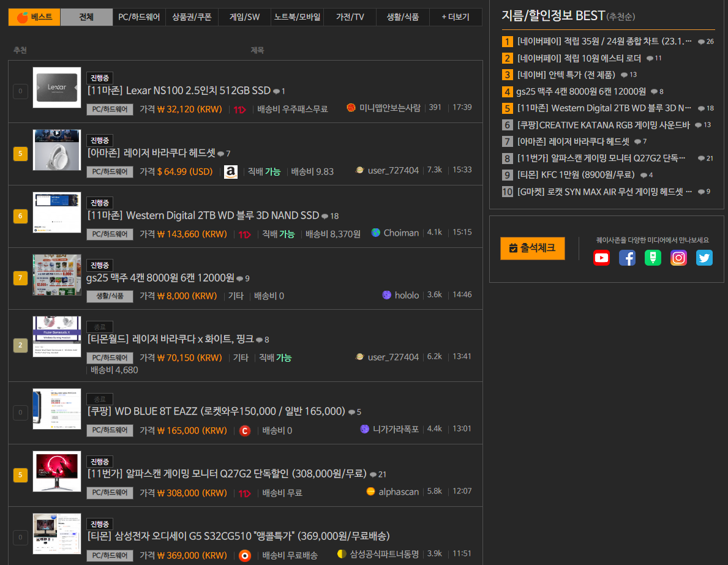Screen dimensions: 728x565
Task: Click avatar icon next to 니가가라폭포
Action: 364,429
